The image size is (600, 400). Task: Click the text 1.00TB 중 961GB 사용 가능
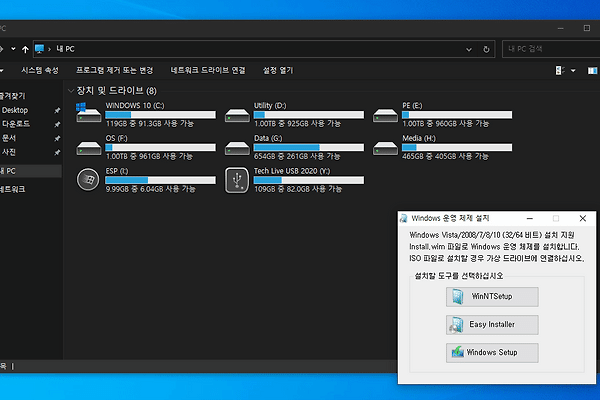(149, 157)
